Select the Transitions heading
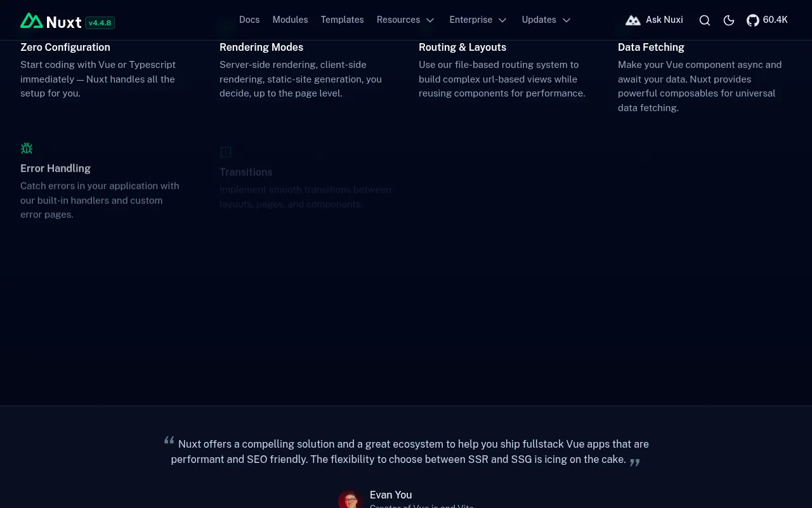812x508 pixels. coord(246,172)
